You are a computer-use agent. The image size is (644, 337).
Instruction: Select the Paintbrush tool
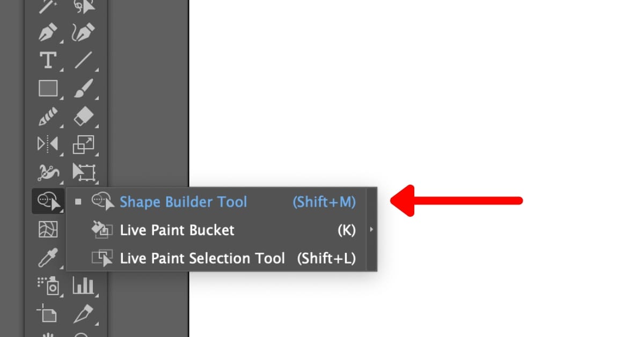[83, 89]
